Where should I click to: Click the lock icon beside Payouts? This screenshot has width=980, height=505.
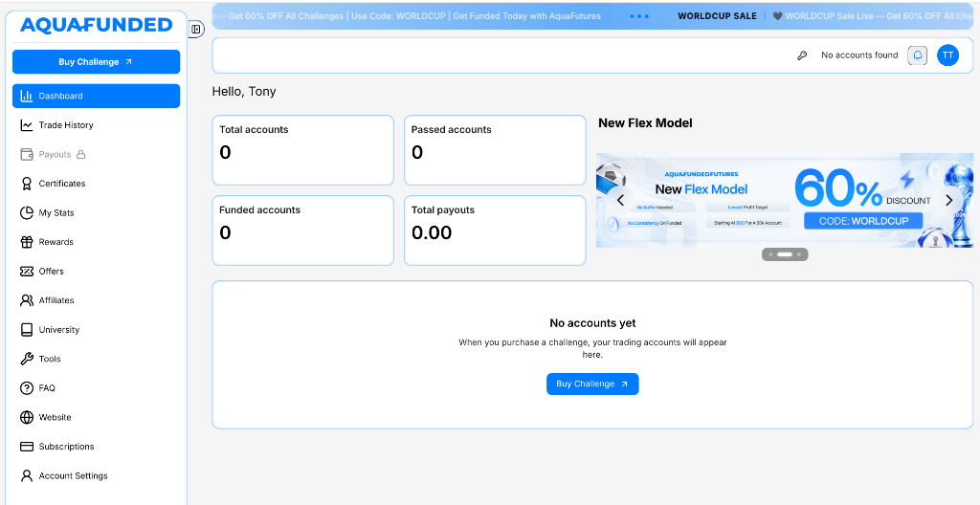pos(80,154)
